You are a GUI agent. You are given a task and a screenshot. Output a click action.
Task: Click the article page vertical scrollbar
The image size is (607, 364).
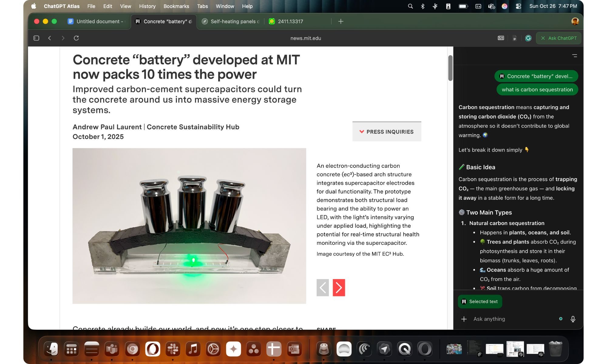pos(450,68)
